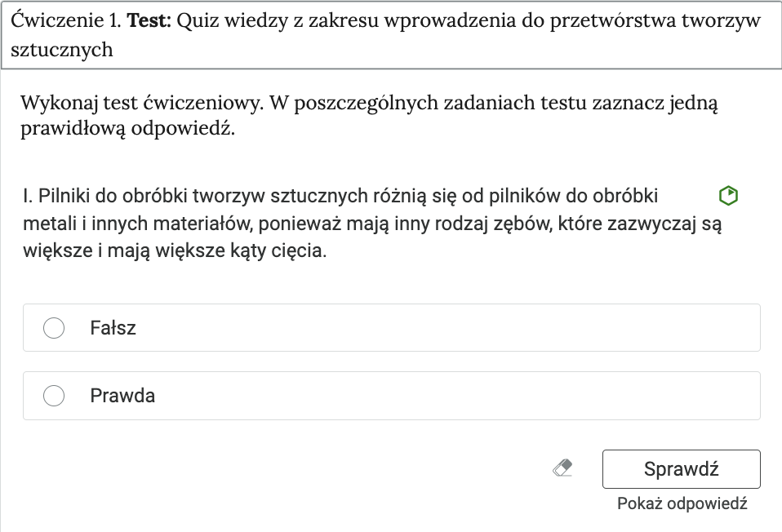
Task: Select the Fałsz radio button
Action: 54,327
